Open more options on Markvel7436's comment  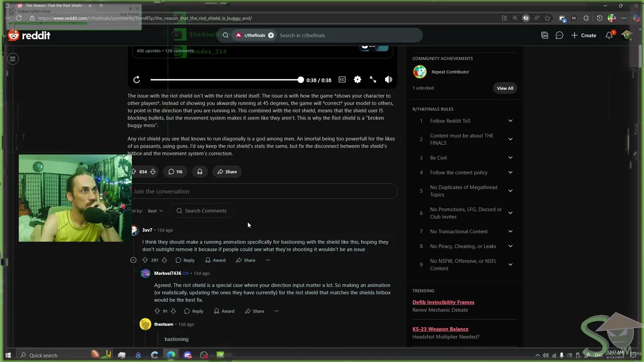[x=276, y=311]
